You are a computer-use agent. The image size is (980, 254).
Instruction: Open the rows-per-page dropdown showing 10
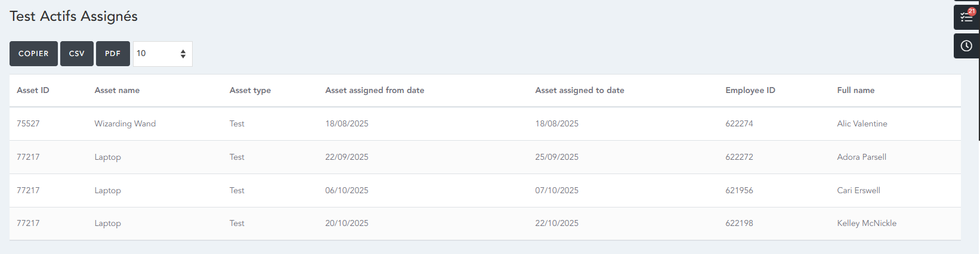162,54
